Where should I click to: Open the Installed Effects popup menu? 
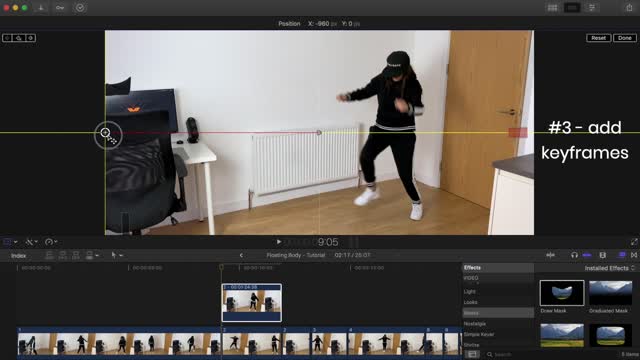[x=609, y=268]
